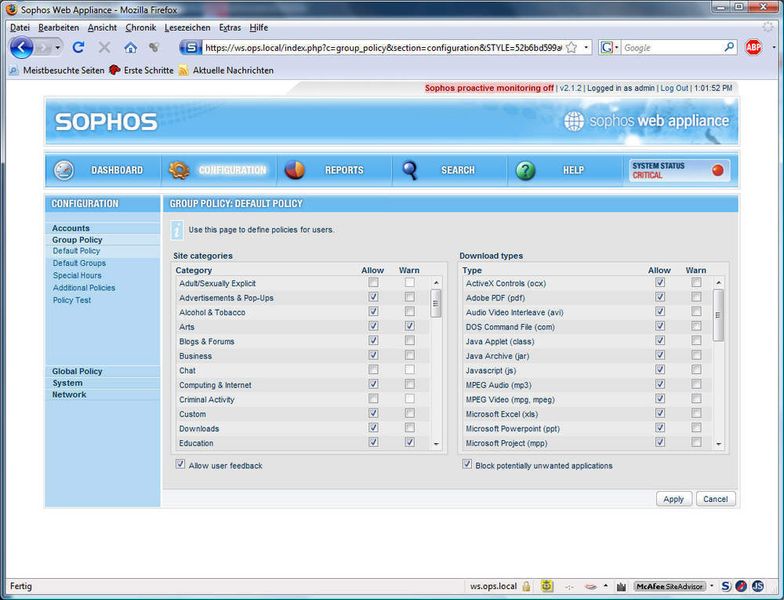The width and height of the screenshot is (784, 600).
Task: Search with the magnifier icon in Google box
Action: pyautogui.click(x=729, y=48)
